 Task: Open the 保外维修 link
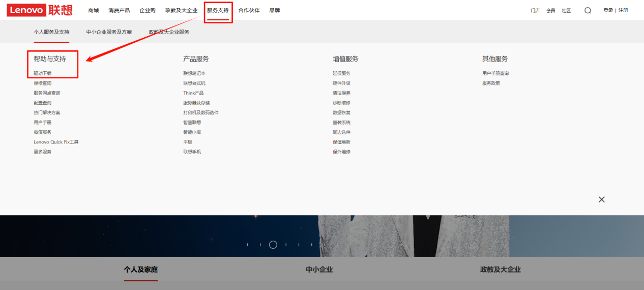342,152
